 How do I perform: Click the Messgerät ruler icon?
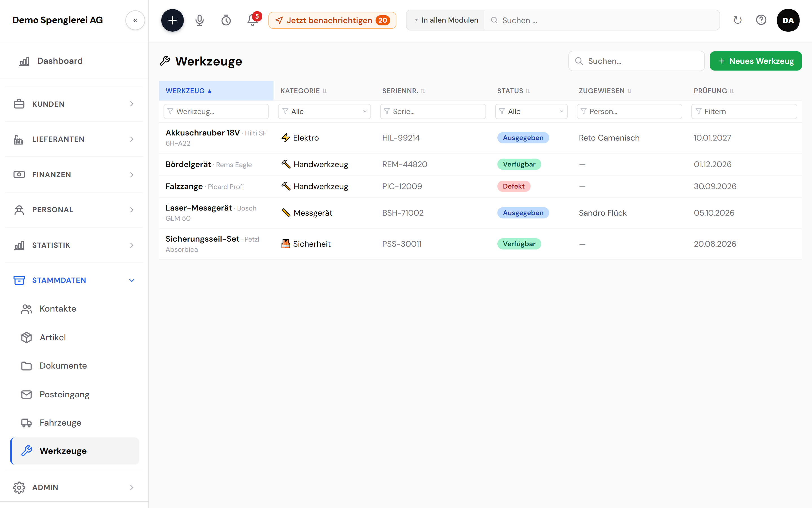coord(286,213)
